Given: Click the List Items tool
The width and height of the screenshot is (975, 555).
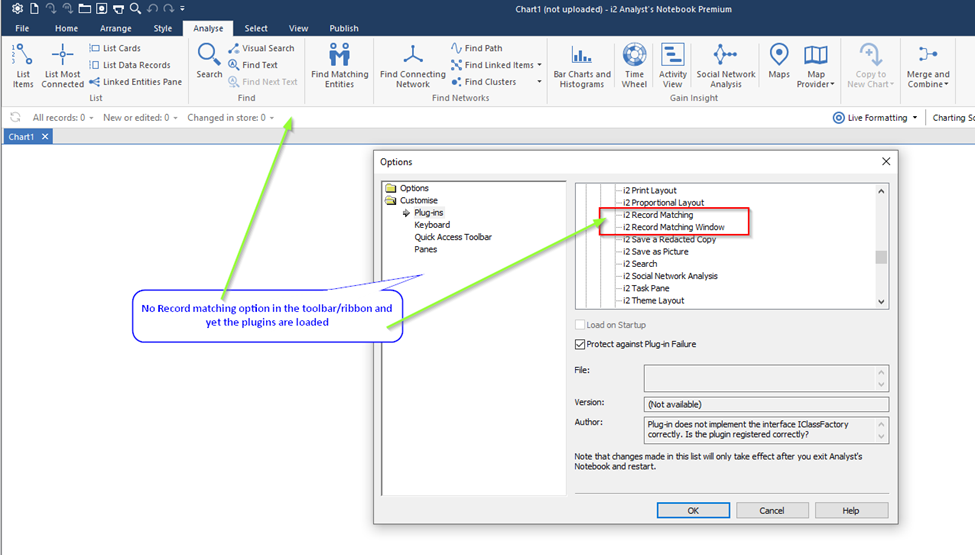Looking at the screenshot, I should (x=22, y=65).
